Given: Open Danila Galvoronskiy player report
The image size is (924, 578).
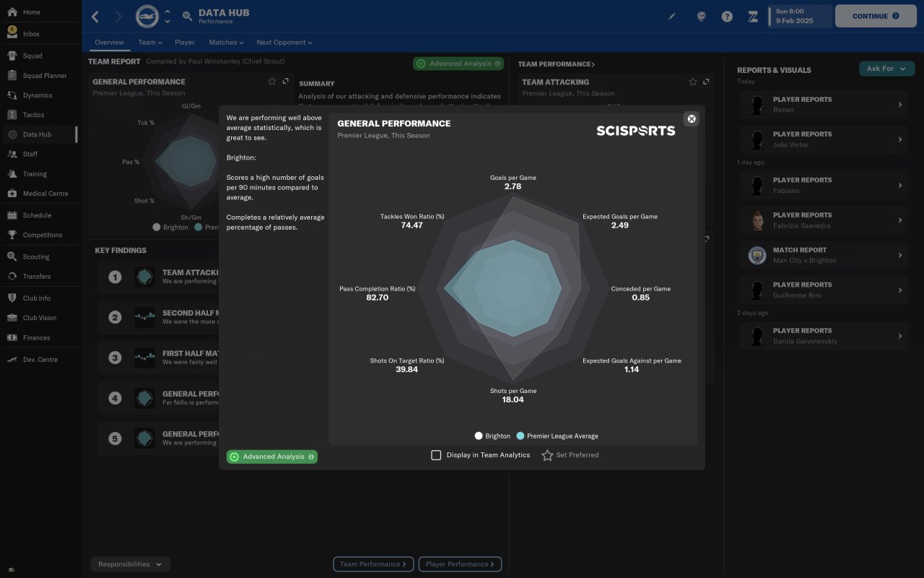Looking at the screenshot, I should pos(823,336).
